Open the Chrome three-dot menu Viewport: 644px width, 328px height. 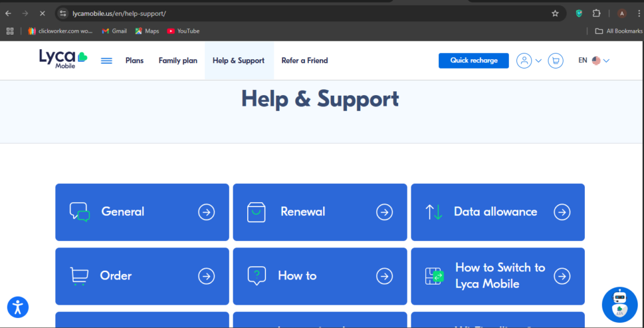[x=639, y=14]
